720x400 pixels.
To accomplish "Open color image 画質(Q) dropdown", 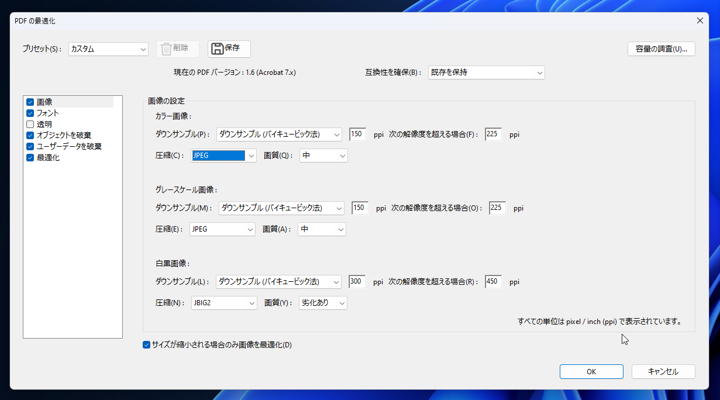I will (x=323, y=156).
